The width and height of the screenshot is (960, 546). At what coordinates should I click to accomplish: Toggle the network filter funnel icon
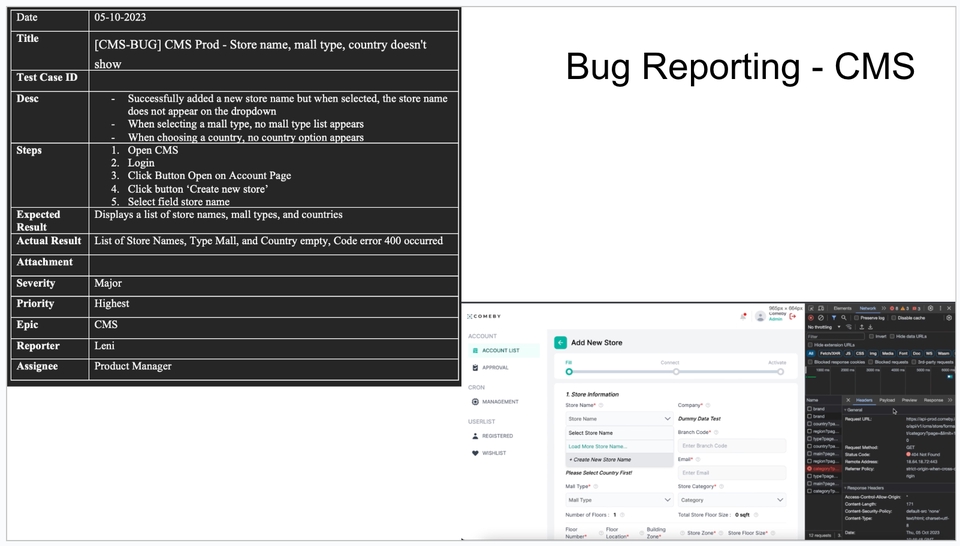pyautogui.click(x=834, y=318)
